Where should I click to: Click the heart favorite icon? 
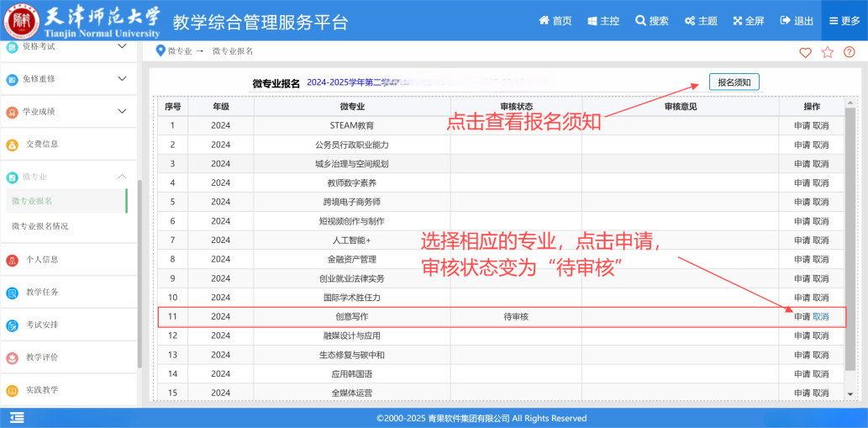pos(805,52)
